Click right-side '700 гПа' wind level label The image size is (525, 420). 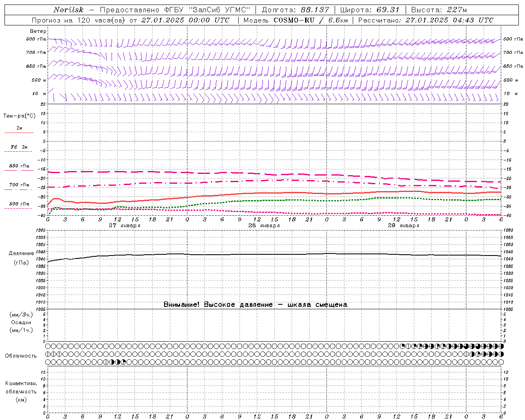tap(513, 52)
